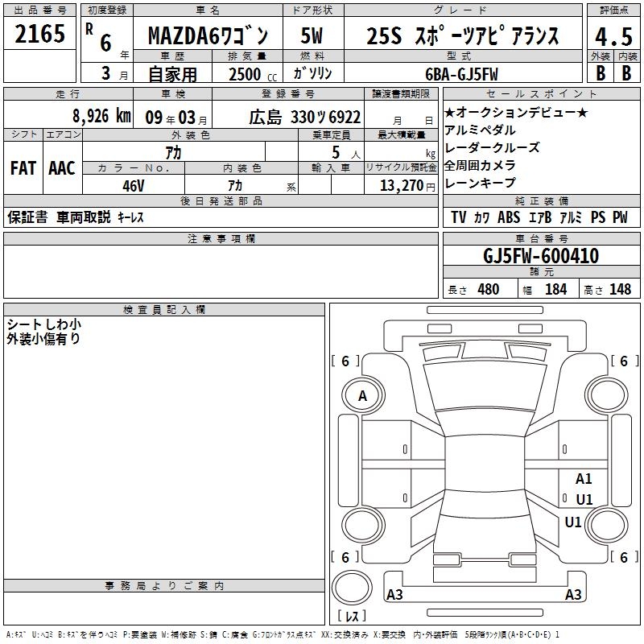
Task: Click the legend line at the bottom
Action: click(x=283, y=634)
